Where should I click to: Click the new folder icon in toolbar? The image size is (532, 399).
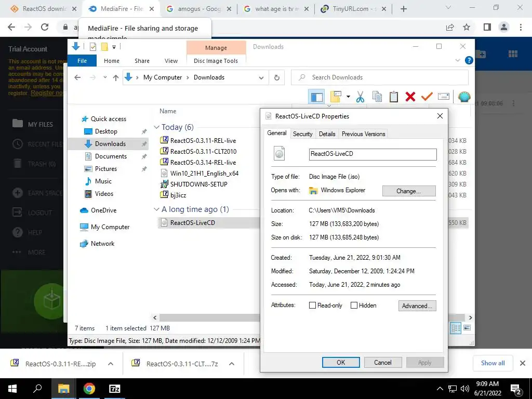coord(336,97)
